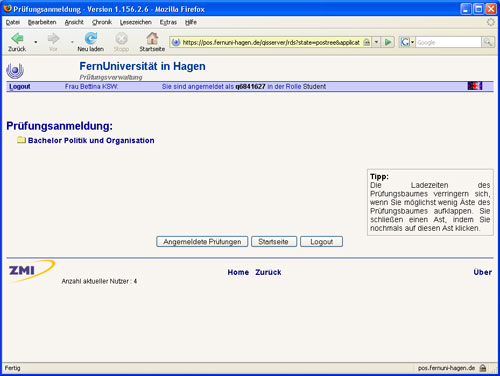Click the Anzahl aktueller Nutzer text
Viewport: 500px width, 376px height.
pyautogui.click(x=99, y=281)
